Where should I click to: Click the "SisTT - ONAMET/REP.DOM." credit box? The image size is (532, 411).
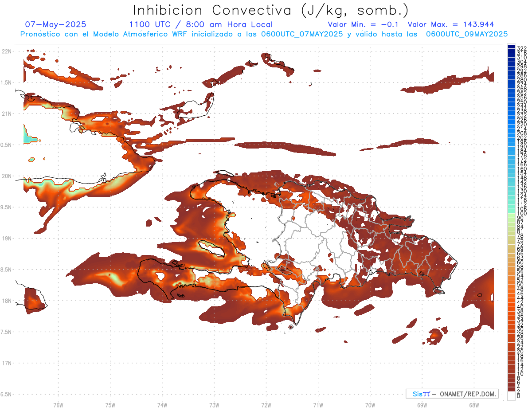452,394
